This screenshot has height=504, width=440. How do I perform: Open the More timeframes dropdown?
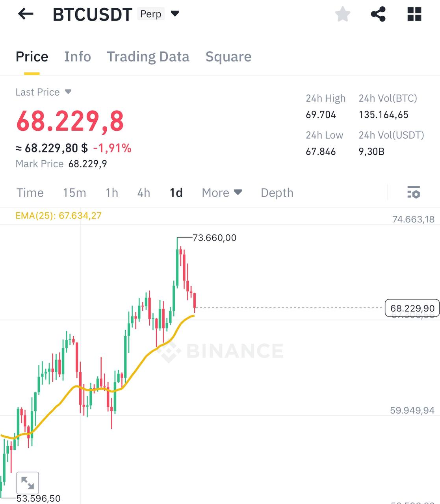[221, 193]
